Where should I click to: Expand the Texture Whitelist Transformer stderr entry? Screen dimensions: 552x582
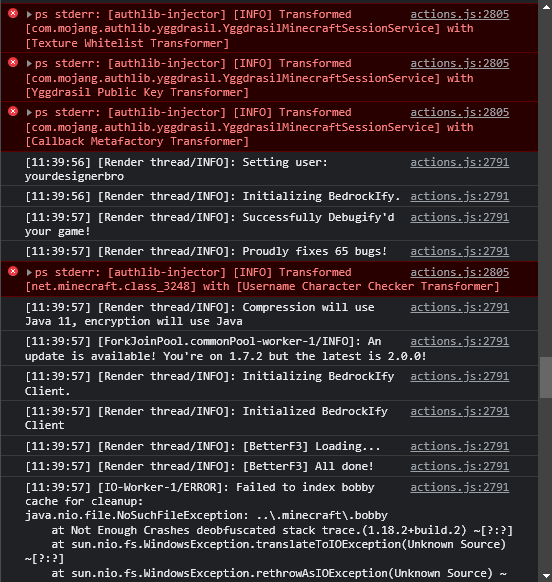click(29, 14)
